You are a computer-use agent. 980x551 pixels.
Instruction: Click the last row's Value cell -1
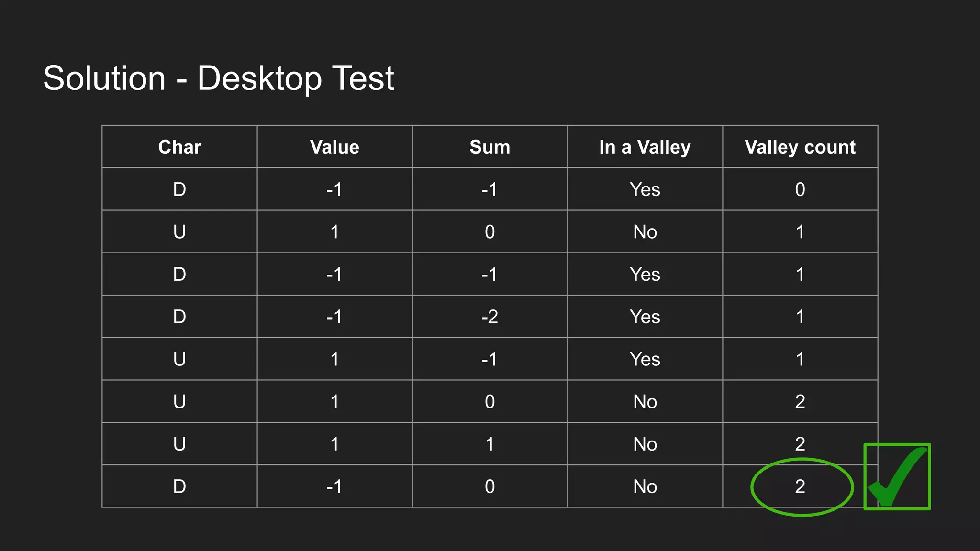[334, 486]
